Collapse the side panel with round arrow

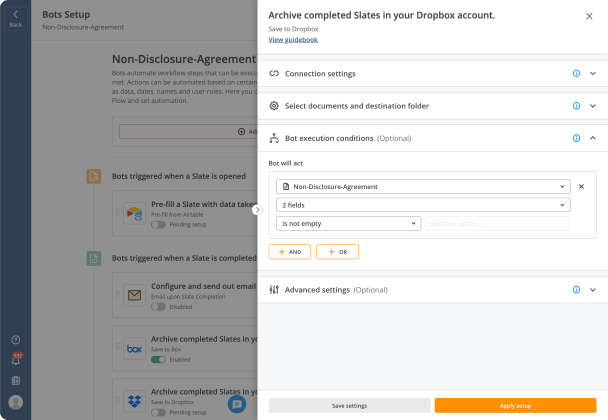click(257, 210)
